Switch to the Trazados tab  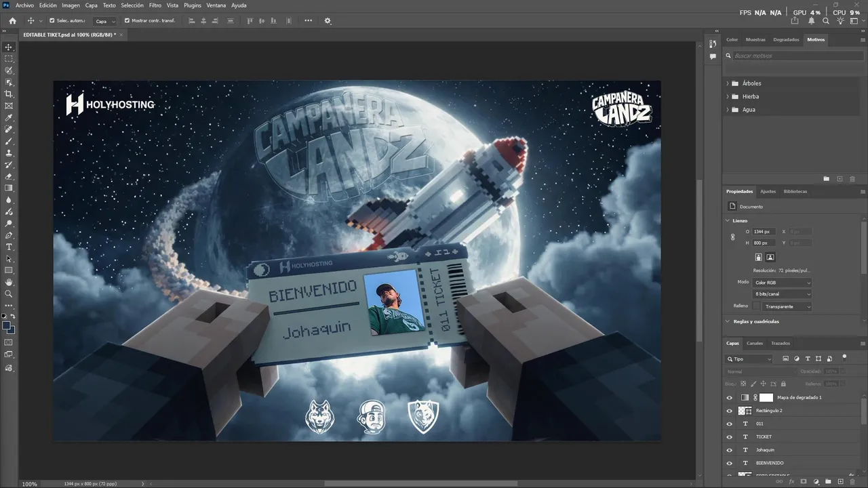pos(781,343)
